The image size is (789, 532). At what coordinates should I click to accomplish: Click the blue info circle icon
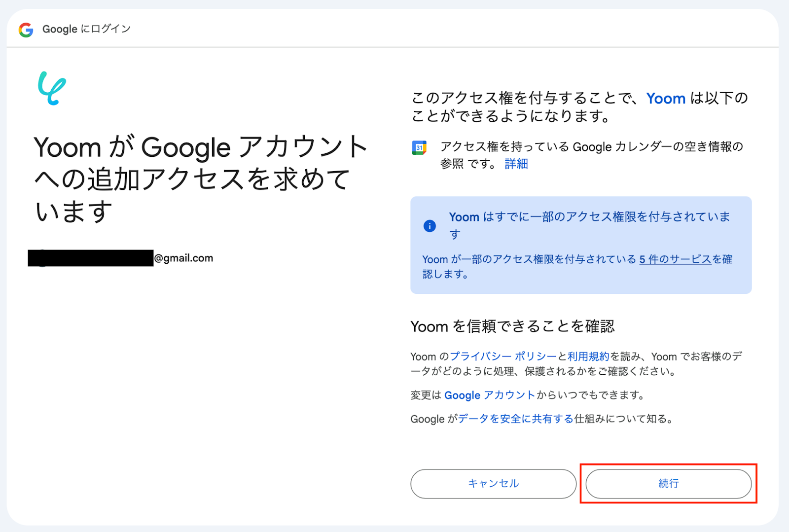(430, 226)
